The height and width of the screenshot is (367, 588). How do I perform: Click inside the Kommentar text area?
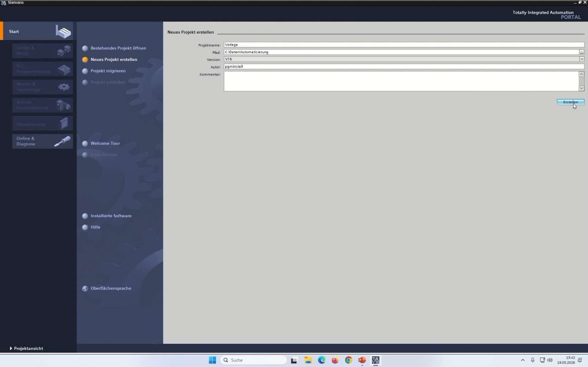click(401, 81)
